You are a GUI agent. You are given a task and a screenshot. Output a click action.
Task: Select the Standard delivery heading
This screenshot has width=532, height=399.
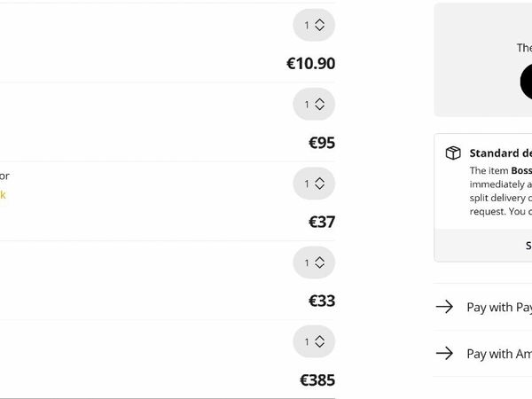click(500, 153)
